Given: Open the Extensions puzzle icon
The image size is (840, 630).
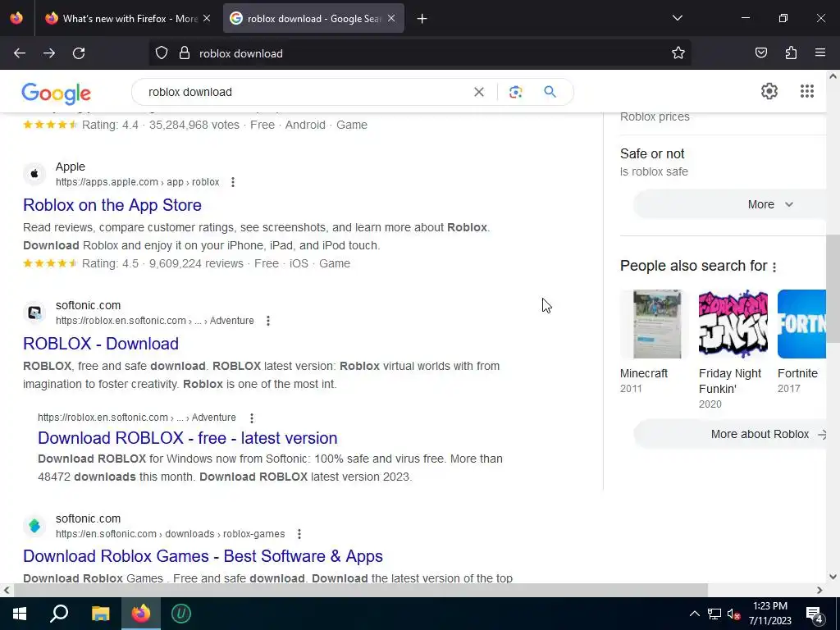Looking at the screenshot, I should coord(791,53).
